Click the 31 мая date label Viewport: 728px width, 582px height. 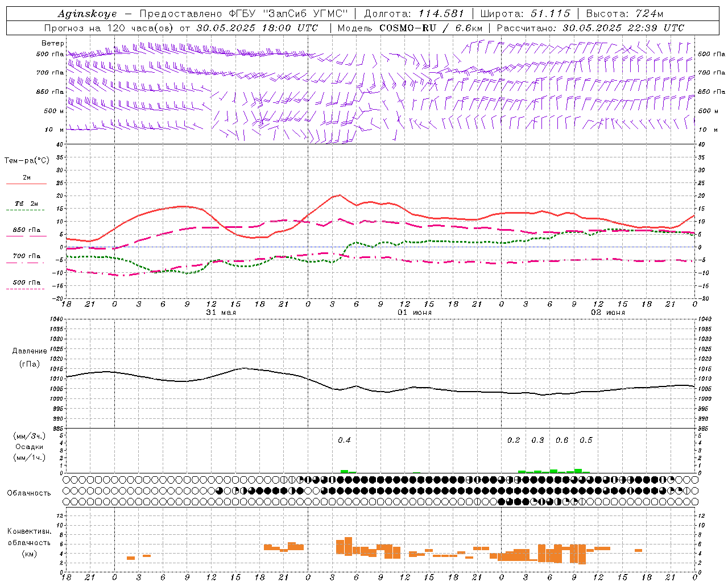pyautogui.click(x=221, y=313)
